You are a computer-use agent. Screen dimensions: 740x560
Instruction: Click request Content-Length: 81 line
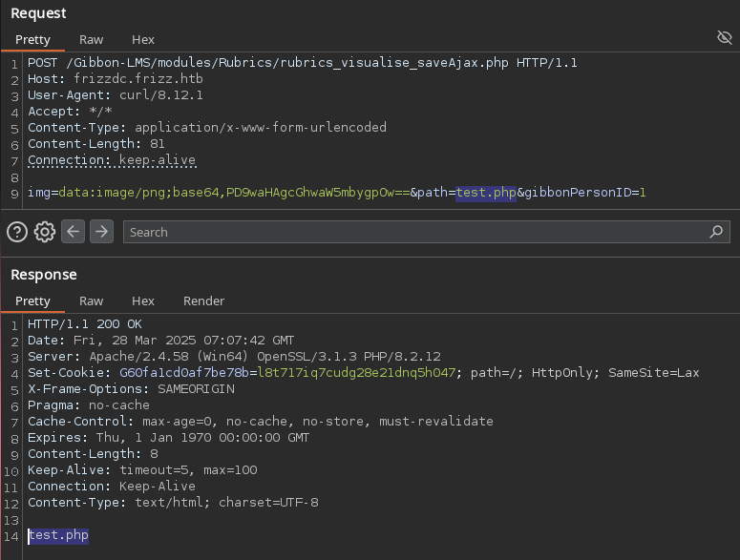coord(96,144)
